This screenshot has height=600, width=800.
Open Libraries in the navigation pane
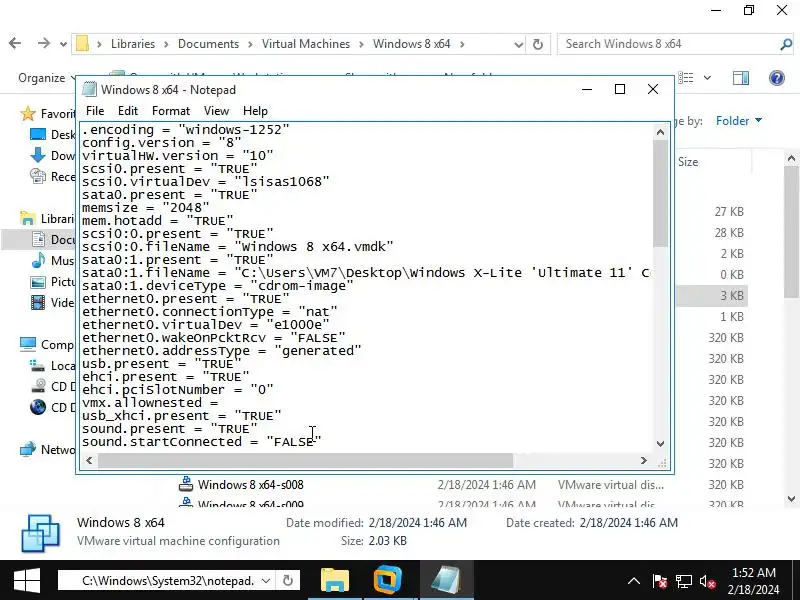coord(47,218)
